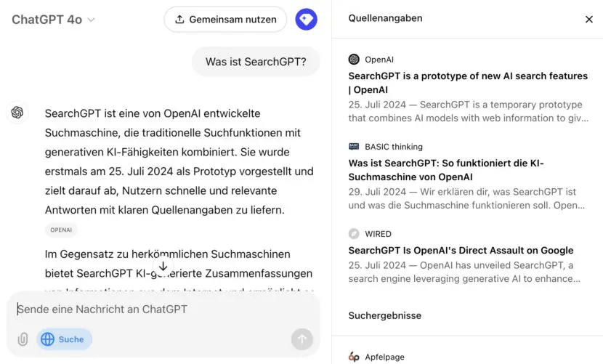The image size is (603, 364).
Task: Open the WIRED "Direct Assault on Google" article
Action: click(461, 250)
